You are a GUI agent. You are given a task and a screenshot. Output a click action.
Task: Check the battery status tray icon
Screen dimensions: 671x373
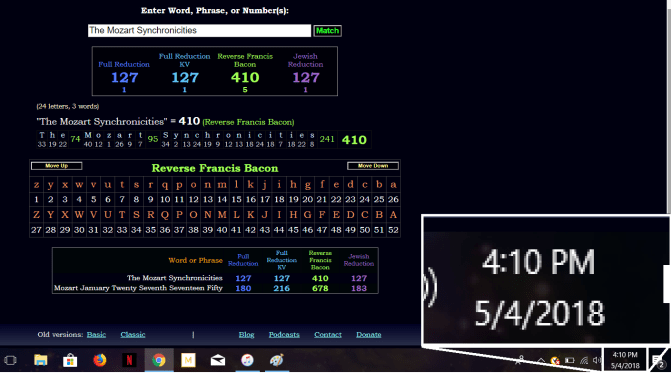coord(570,360)
